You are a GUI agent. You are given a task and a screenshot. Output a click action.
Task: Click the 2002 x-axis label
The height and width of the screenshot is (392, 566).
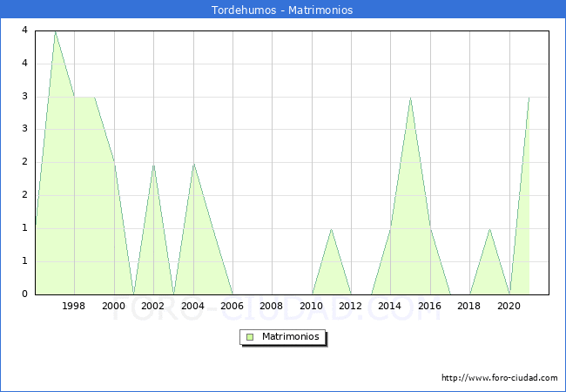[152, 306]
